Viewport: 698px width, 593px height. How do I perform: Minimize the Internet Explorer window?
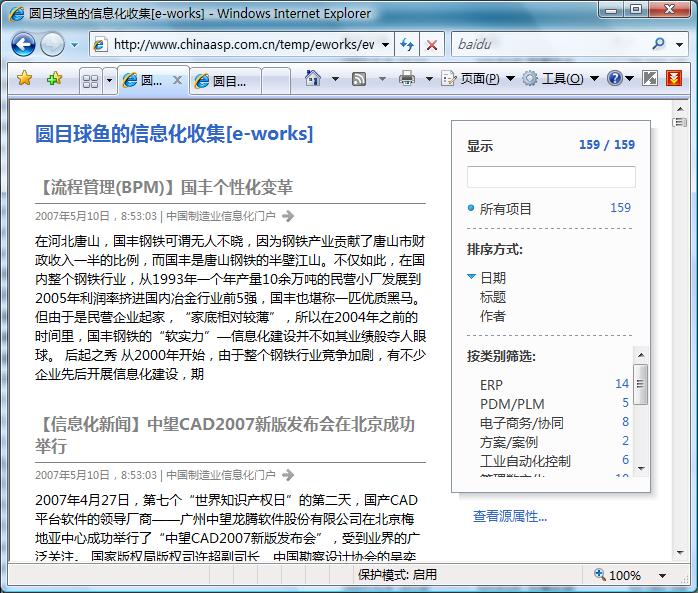[611, 10]
